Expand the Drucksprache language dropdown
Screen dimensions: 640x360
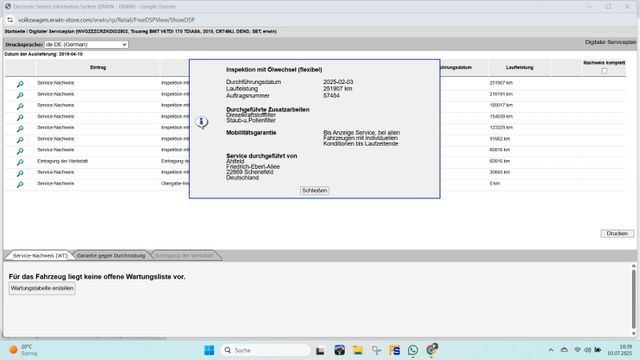point(86,44)
